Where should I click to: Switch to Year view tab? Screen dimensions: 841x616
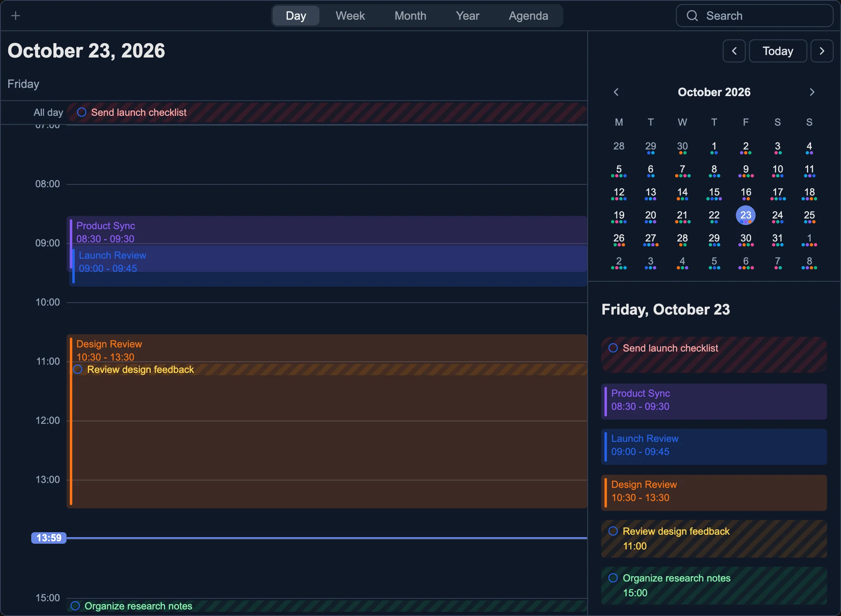(467, 16)
